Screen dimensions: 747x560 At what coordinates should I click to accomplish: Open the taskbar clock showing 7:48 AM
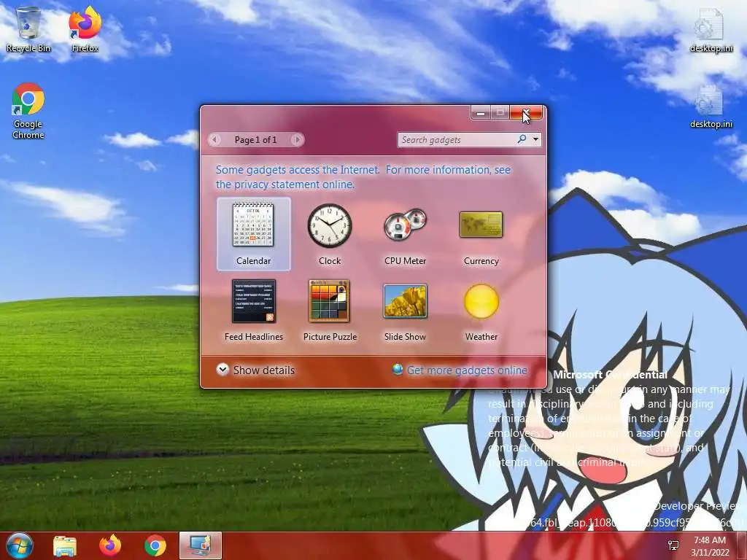[x=710, y=546]
